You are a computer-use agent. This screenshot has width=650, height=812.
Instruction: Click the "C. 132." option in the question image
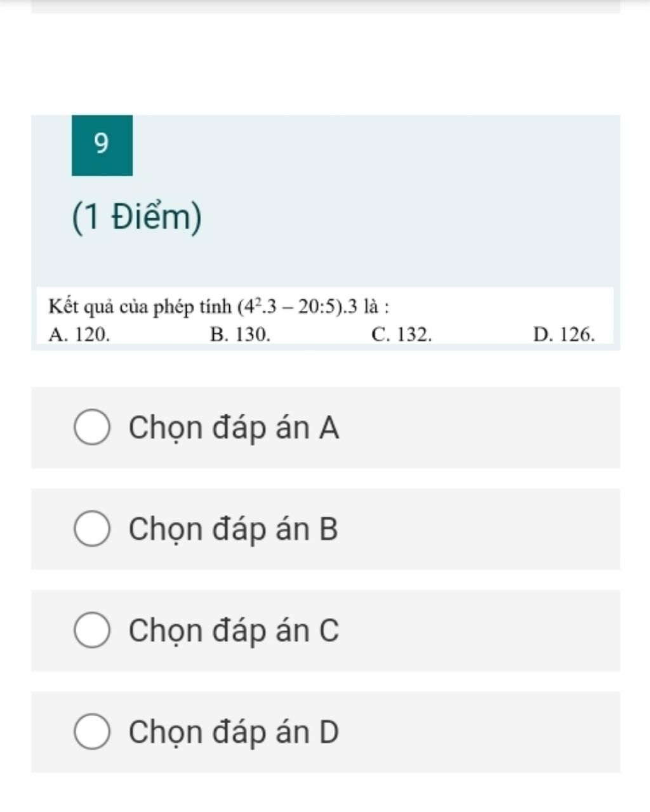402,334
